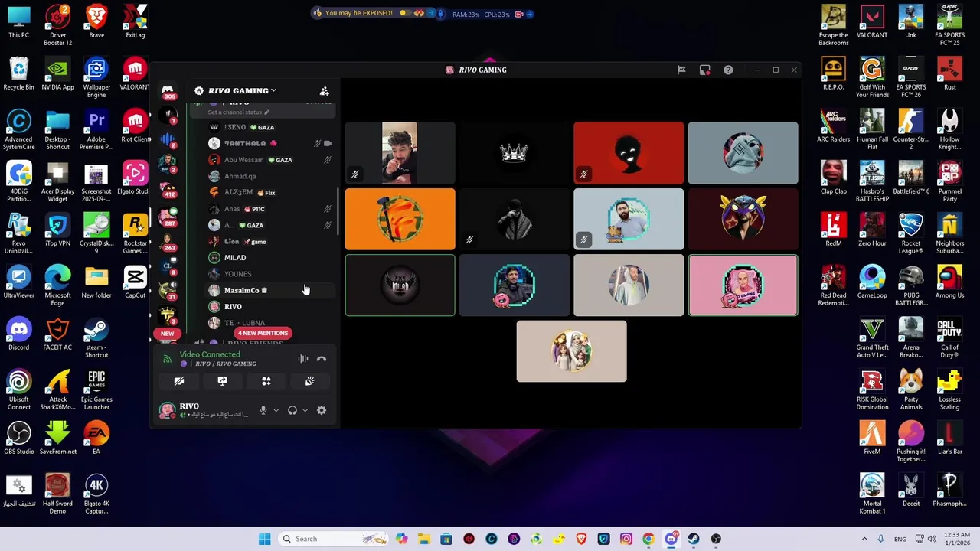Viewport: 980px width, 551px height.
Task: Select ENG language indicator in taskbar
Action: coord(900,539)
